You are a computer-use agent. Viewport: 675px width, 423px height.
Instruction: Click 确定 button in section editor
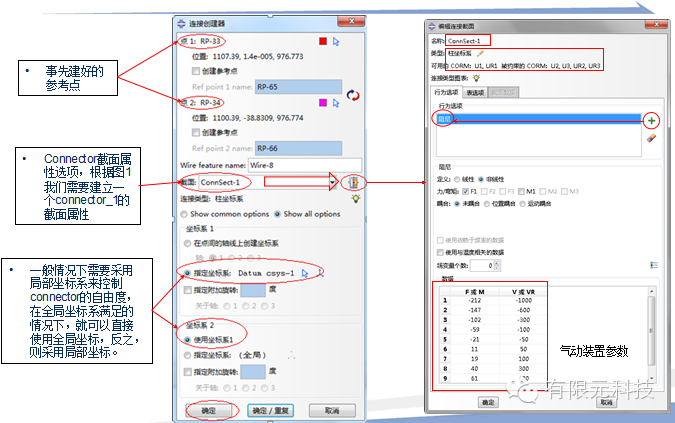(488, 402)
